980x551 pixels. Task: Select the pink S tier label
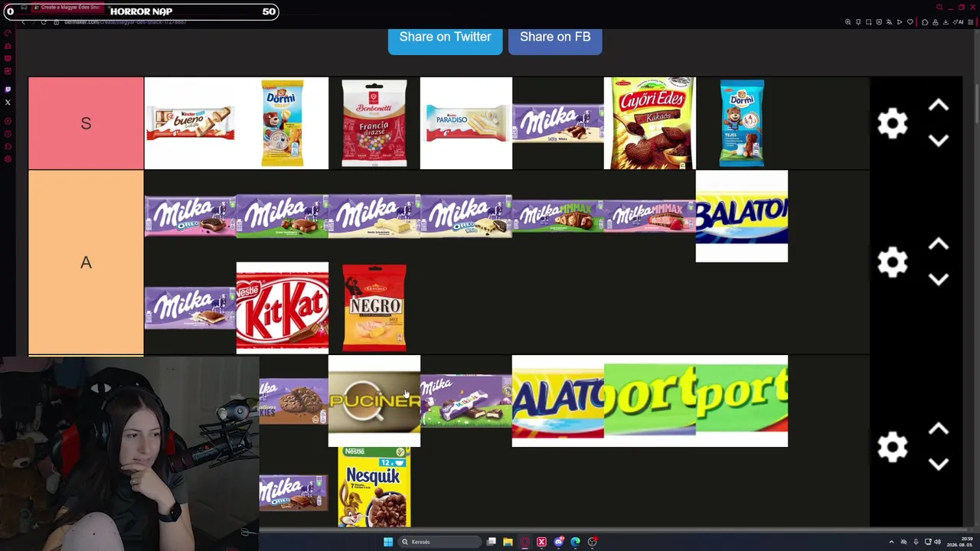[86, 123]
